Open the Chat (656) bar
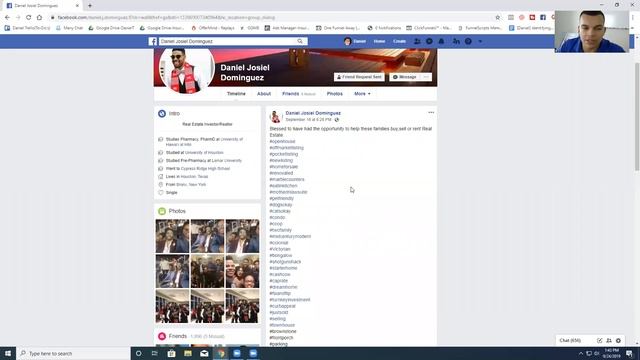640x360 pixels. [x=570, y=340]
